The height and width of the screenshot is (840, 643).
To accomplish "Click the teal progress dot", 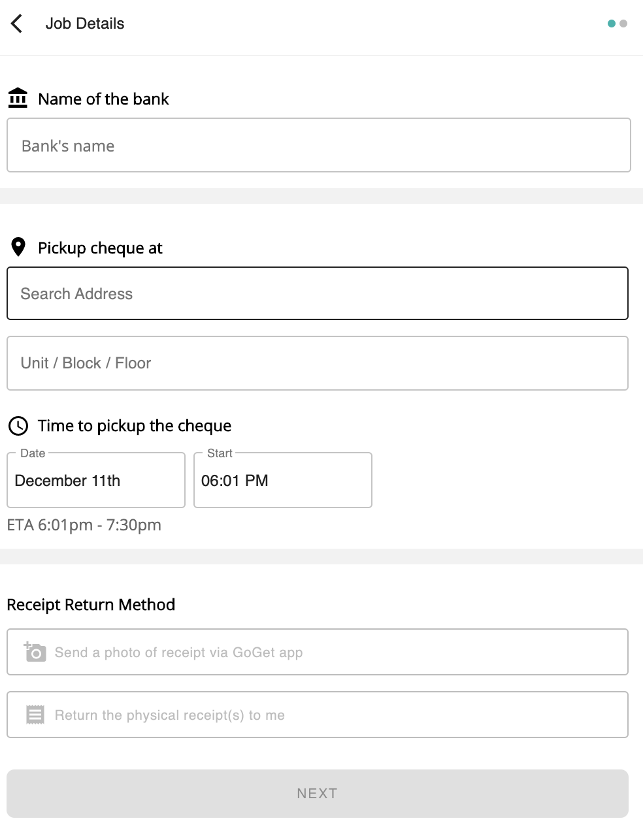I will pyautogui.click(x=612, y=24).
